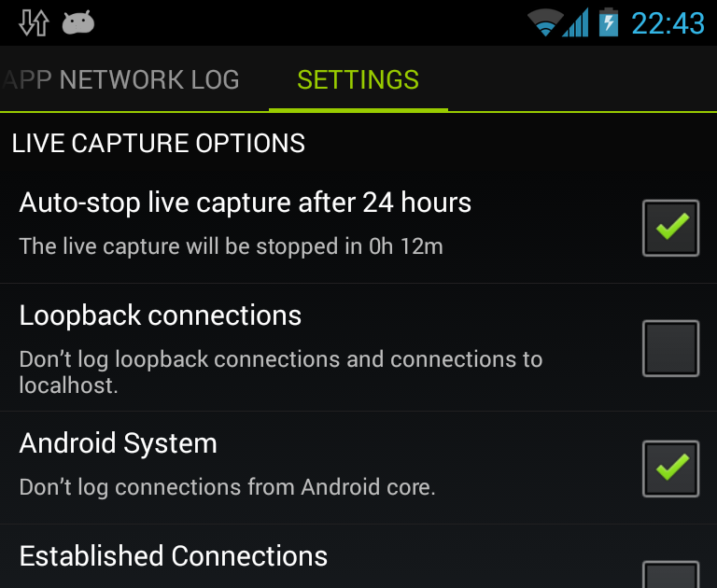717x588 pixels.
Task: Tap 'The live capture will be stopped' description
Action: (231, 246)
